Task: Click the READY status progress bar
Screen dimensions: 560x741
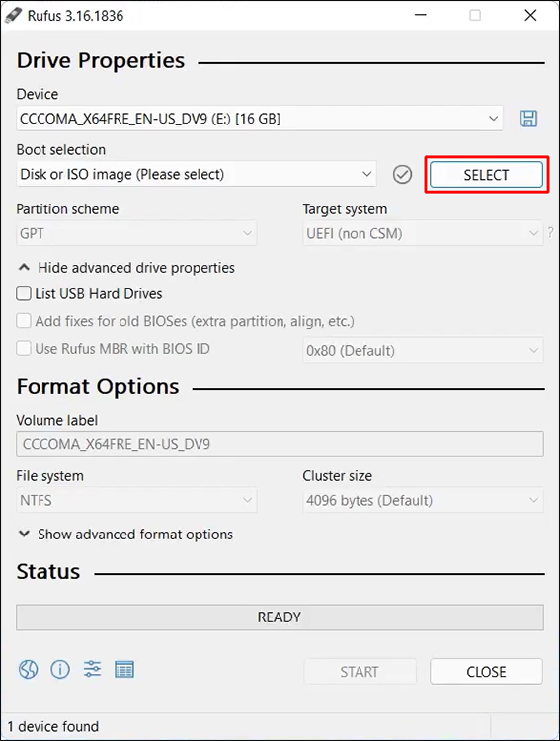Action: (280, 617)
